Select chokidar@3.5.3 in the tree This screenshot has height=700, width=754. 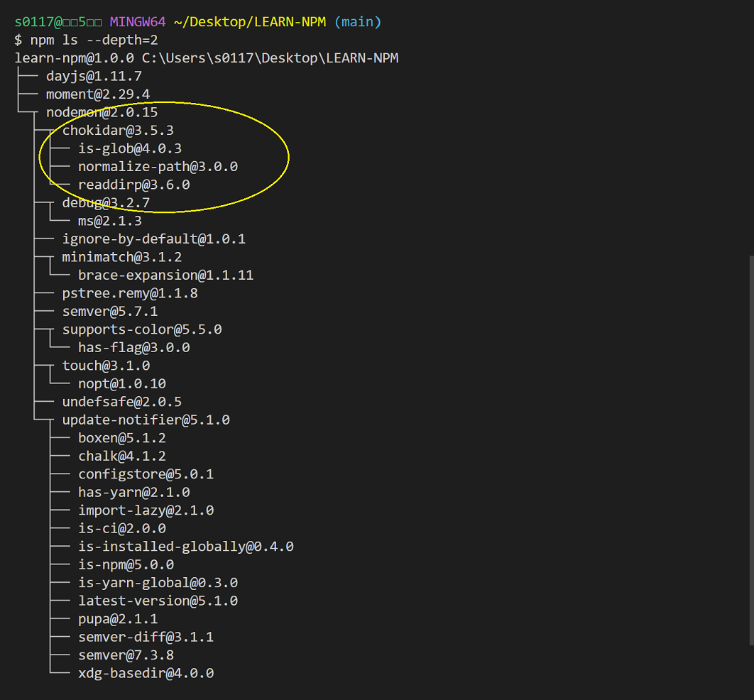[118, 131]
